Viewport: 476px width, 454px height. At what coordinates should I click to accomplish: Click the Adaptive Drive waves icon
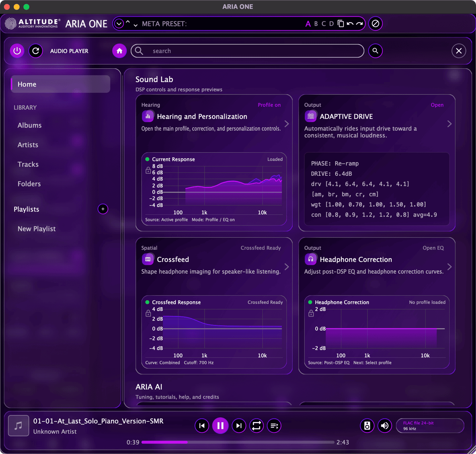tap(311, 116)
